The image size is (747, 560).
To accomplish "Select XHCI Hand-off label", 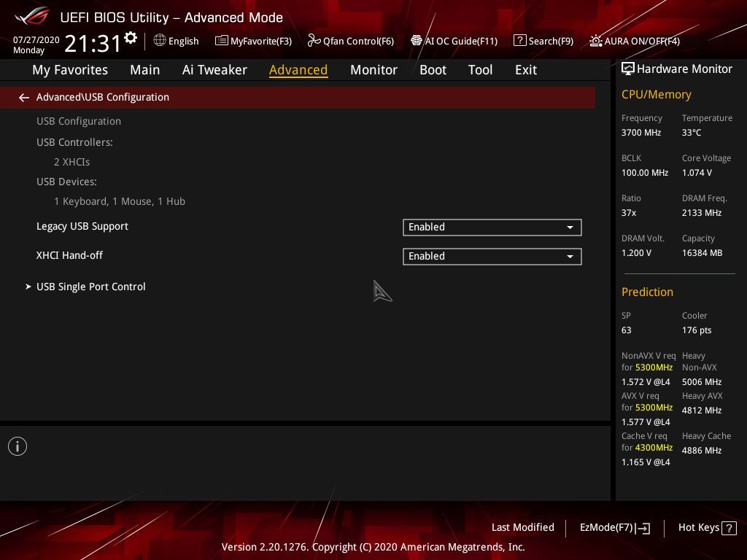I will pyautogui.click(x=69, y=255).
